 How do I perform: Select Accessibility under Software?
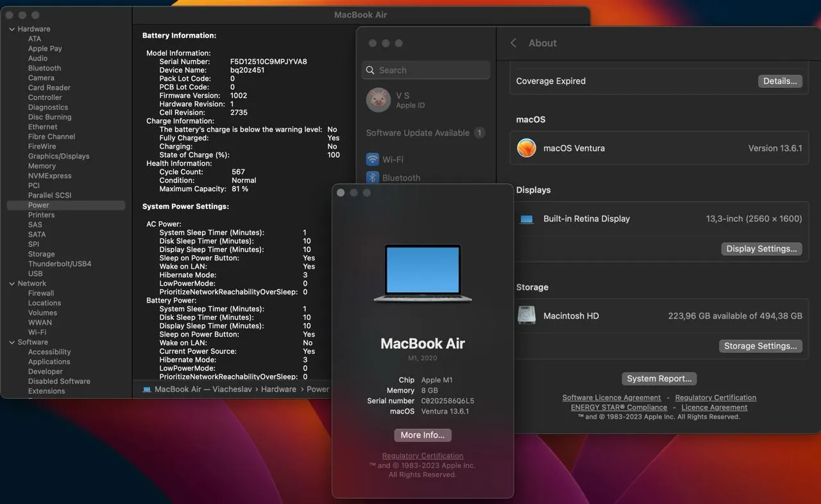49,352
